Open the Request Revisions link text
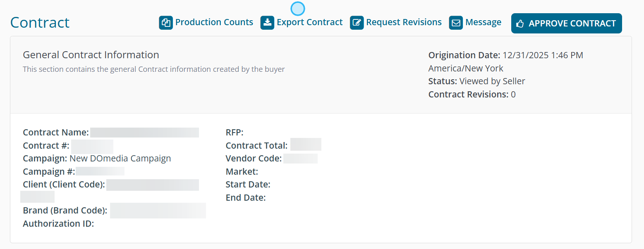 pos(404,22)
